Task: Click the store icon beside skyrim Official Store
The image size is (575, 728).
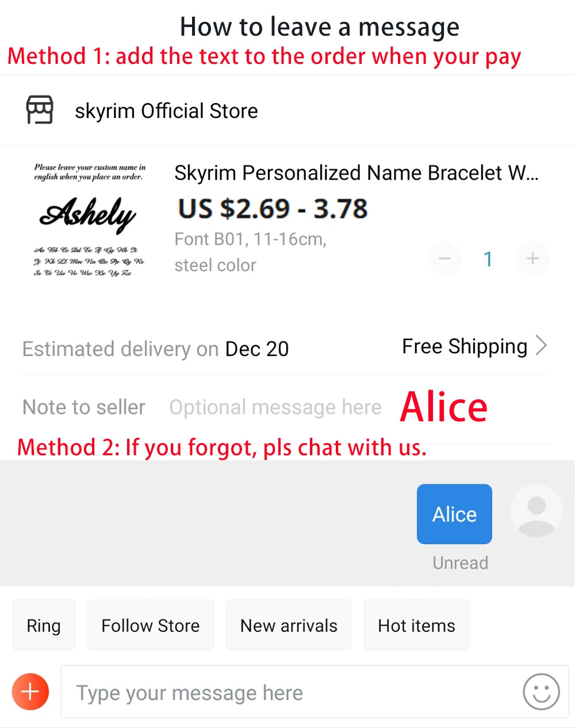Action: pos(40,110)
